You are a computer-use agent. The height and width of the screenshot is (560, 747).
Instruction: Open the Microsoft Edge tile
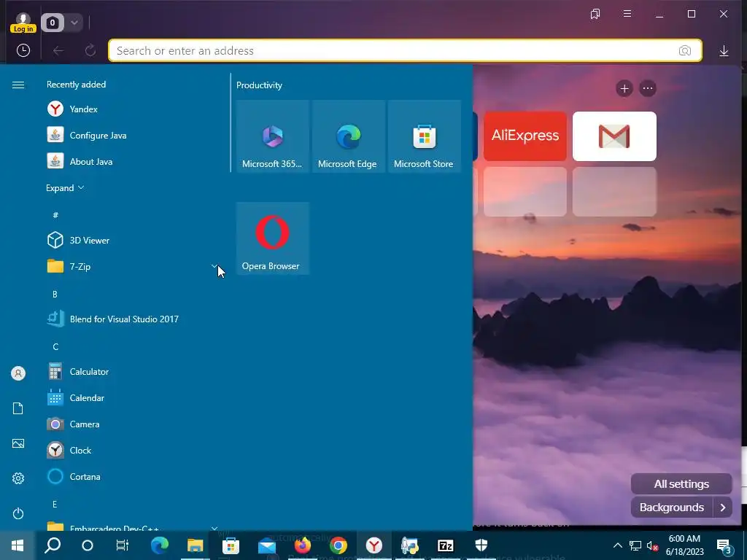tap(348, 136)
